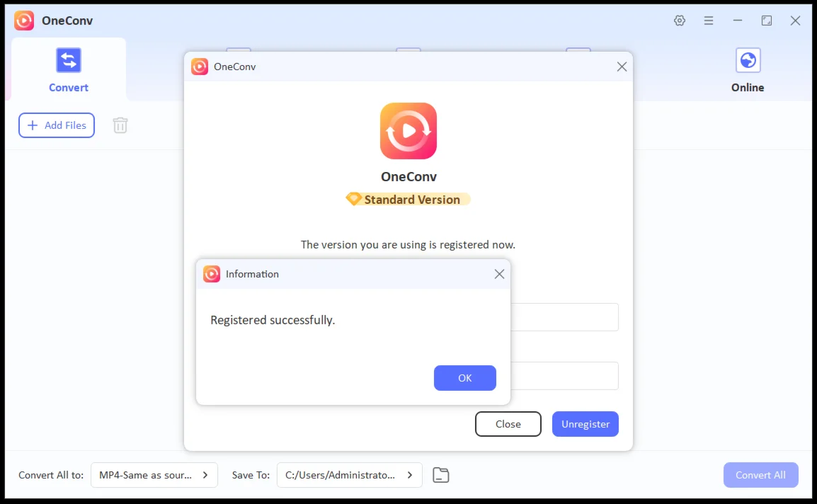Viewport: 817px width, 504px height.
Task: Click the large OneConv logo in dialog
Action: pos(408,131)
